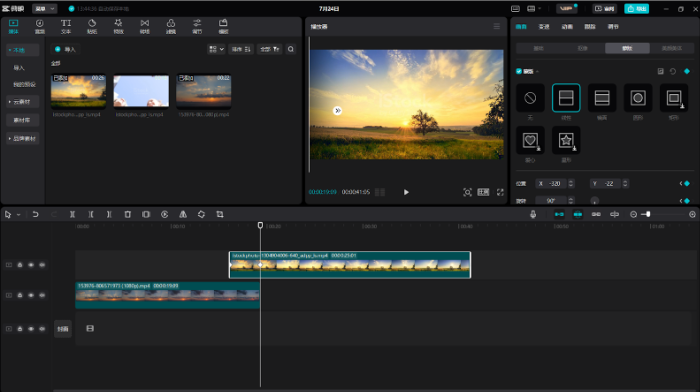Hide the 153976 clip track via eye

pos(31,295)
